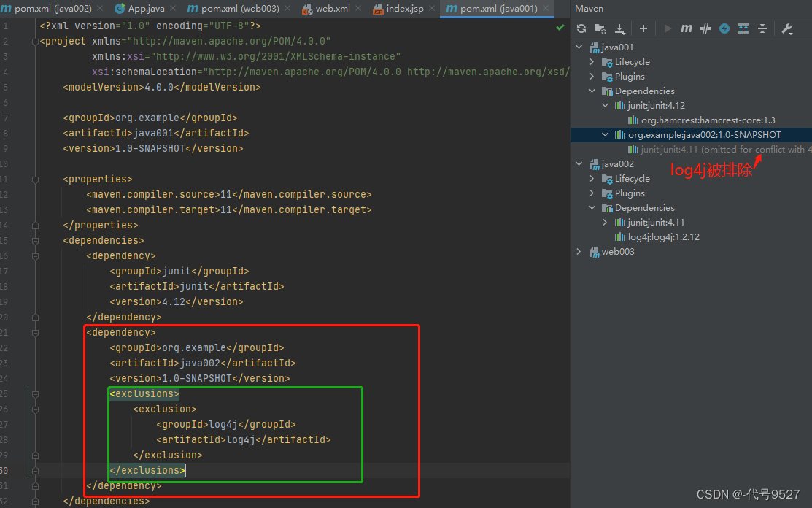Click Execute Maven Goal 'm' icon
Image resolution: width=812 pixels, height=508 pixels.
(x=687, y=28)
